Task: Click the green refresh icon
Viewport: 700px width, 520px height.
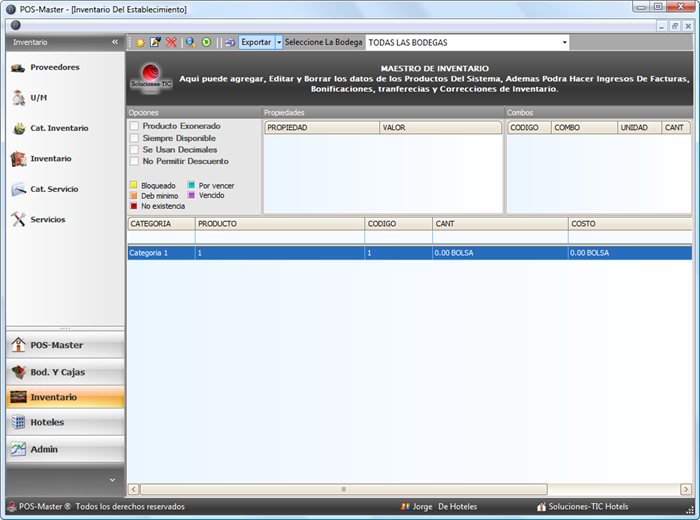Action: (206, 42)
